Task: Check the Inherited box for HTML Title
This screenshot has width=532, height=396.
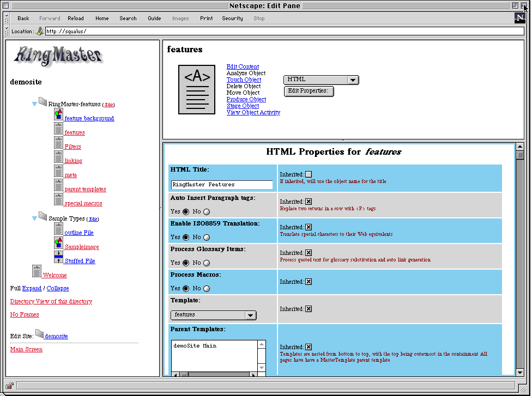Action: tap(309, 174)
